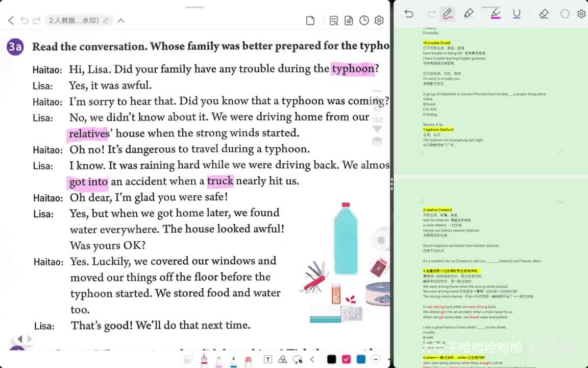Click the highlighted word typhoon
Viewport: 588px width, 368px height.
[353, 69]
